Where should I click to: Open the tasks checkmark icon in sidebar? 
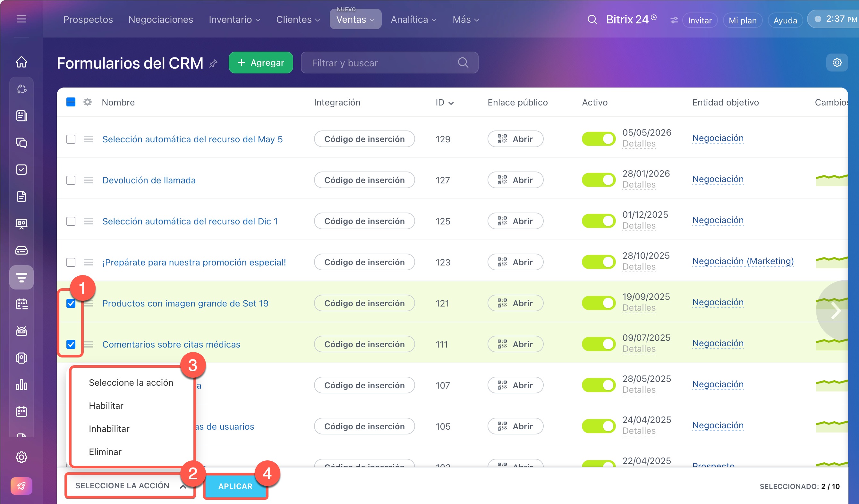[x=21, y=170]
